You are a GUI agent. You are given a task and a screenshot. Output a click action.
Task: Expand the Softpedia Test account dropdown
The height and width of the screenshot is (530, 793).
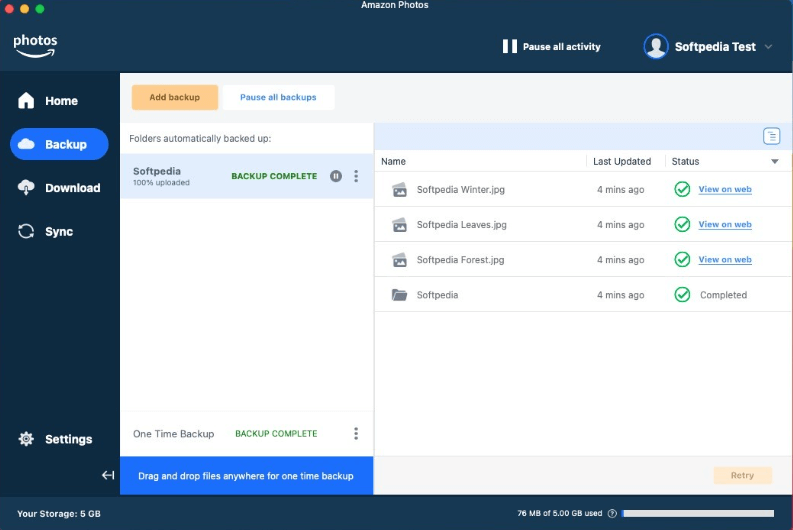[x=768, y=47]
